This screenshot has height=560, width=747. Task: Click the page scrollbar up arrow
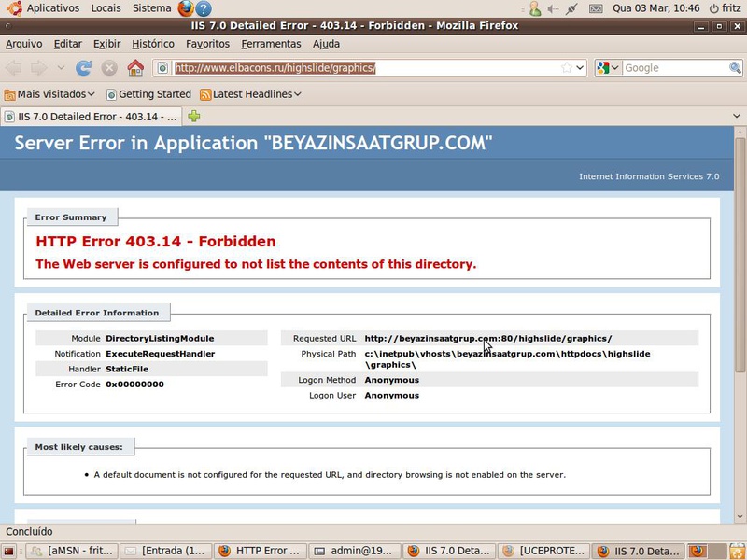click(x=740, y=132)
